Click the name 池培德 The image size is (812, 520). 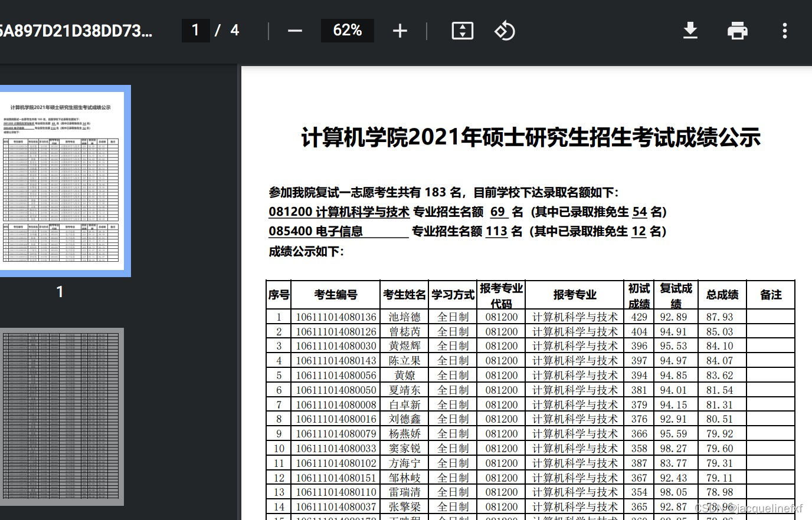point(405,317)
